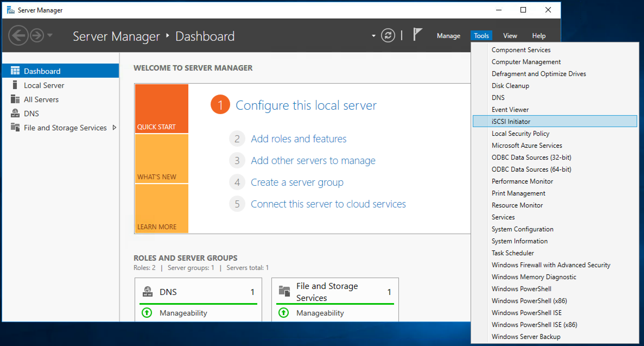Click Create a server group link

coord(297,182)
